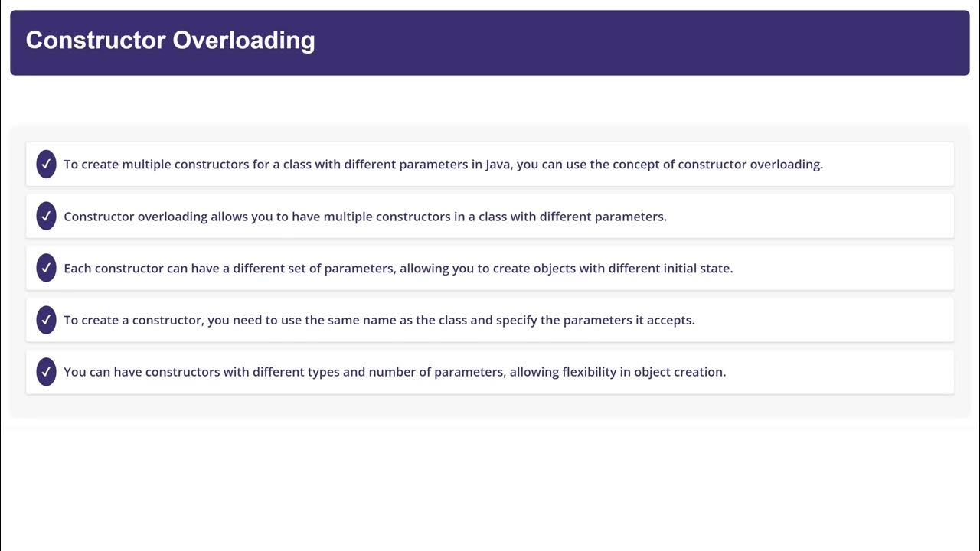The height and width of the screenshot is (551, 980).
Task: Select the checkmark icon beside 'Each constructor can'
Action: (46, 268)
